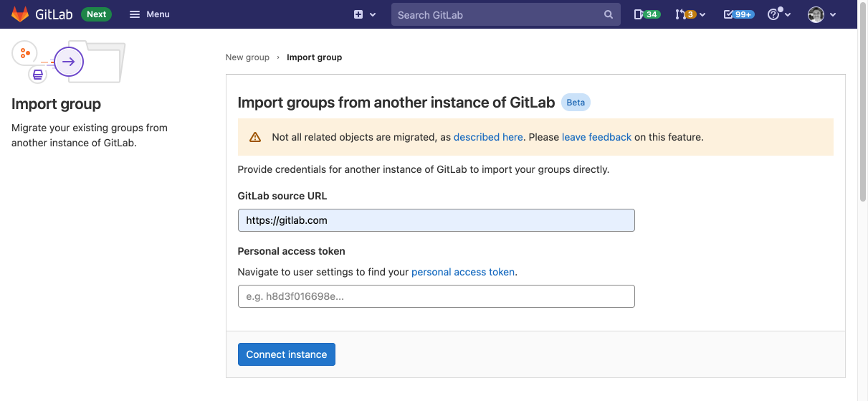
Task: Click the green Next badge
Action: [96, 14]
